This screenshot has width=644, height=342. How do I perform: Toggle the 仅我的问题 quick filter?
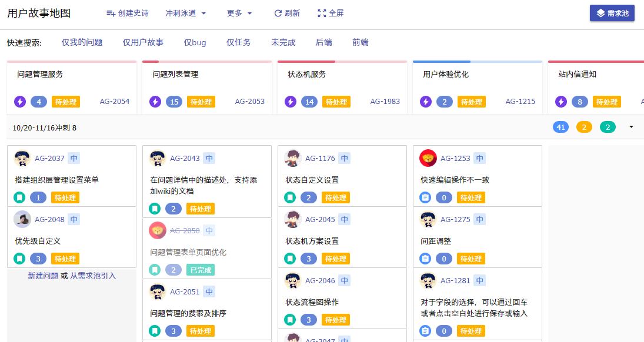pos(82,42)
